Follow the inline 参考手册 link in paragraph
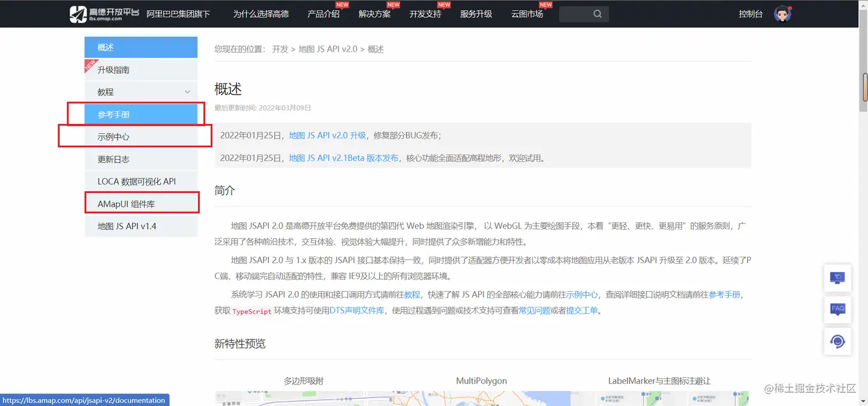Viewport: 868px width, 406px height. click(x=724, y=295)
